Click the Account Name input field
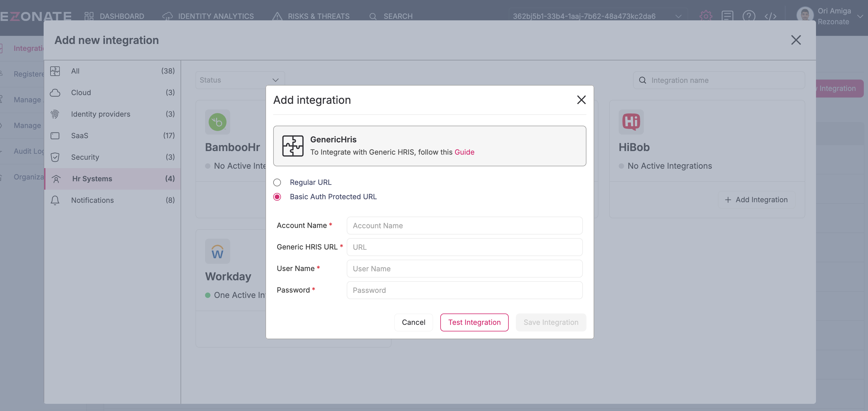Screen dimensions: 868x411 click(464, 226)
